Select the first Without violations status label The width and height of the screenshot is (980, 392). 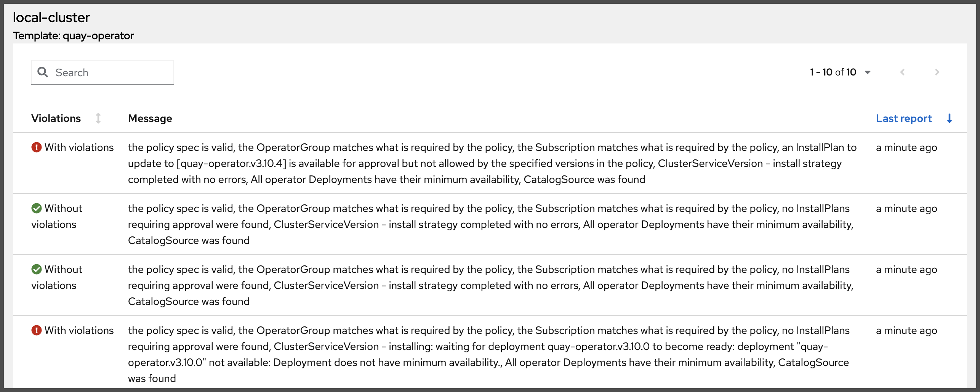click(57, 216)
